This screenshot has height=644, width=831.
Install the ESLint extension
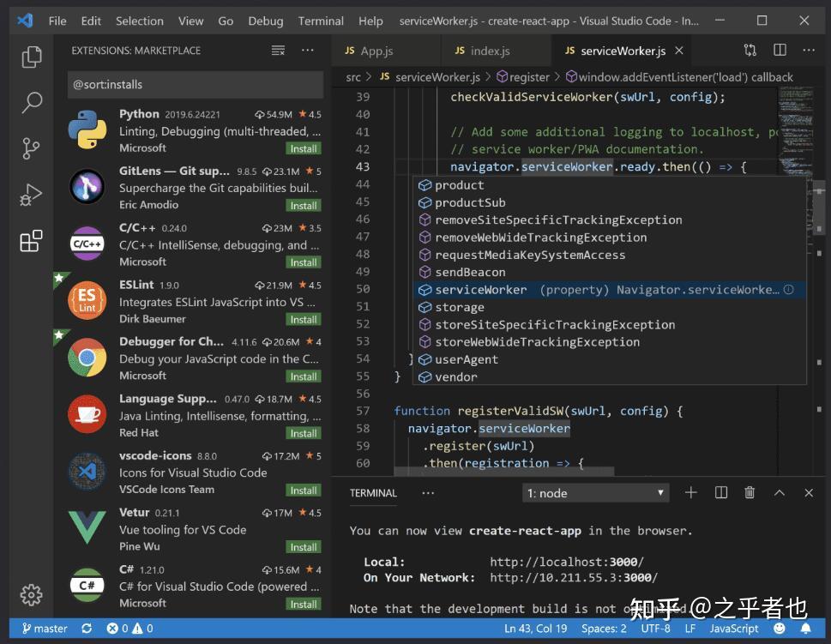click(303, 320)
